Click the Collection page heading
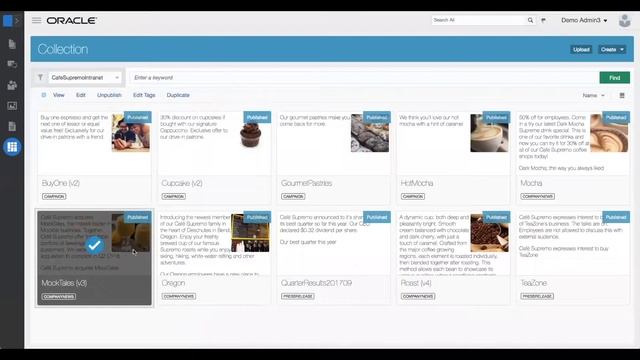The height and width of the screenshot is (360, 640). pyautogui.click(x=63, y=49)
